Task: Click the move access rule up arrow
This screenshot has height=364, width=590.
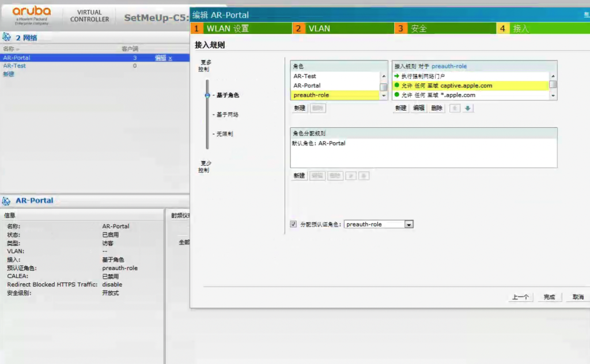Action: pyautogui.click(x=455, y=108)
